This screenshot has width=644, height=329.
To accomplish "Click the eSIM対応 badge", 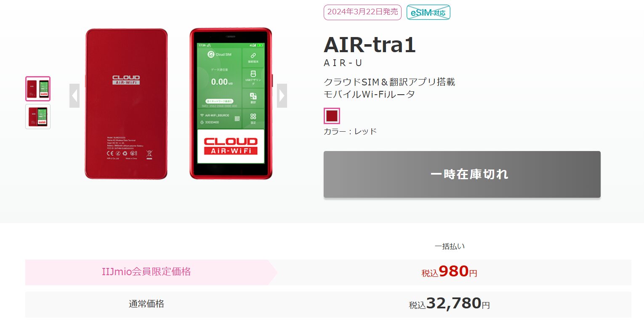I will click(x=428, y=12).
